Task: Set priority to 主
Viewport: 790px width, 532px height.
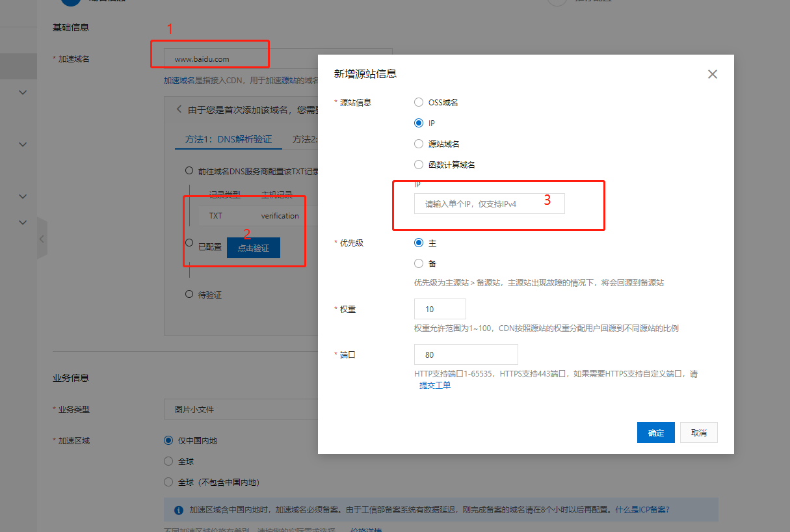Action: [x=419, y=243]
